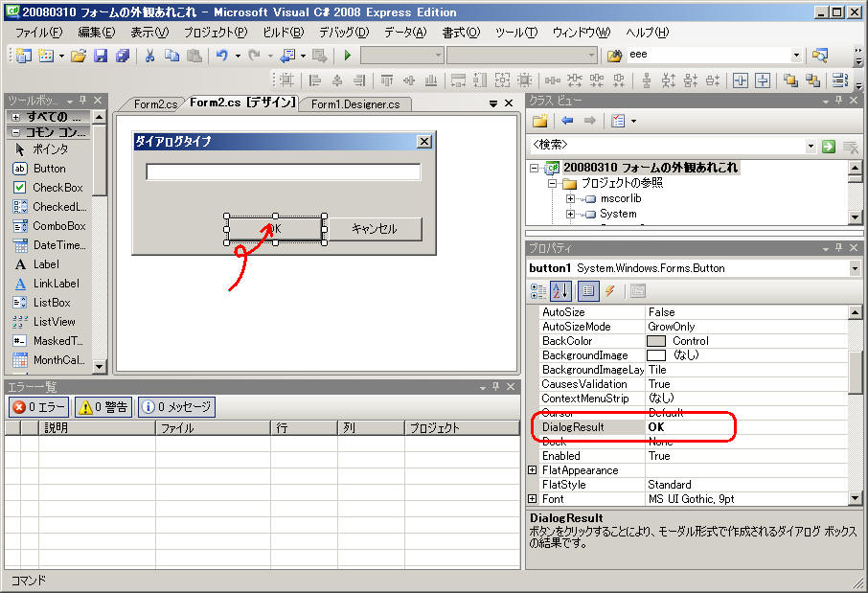Click the キャンセル button on the form
The height and width of the screenshot is (593, 868).
(x=374, y=229)
